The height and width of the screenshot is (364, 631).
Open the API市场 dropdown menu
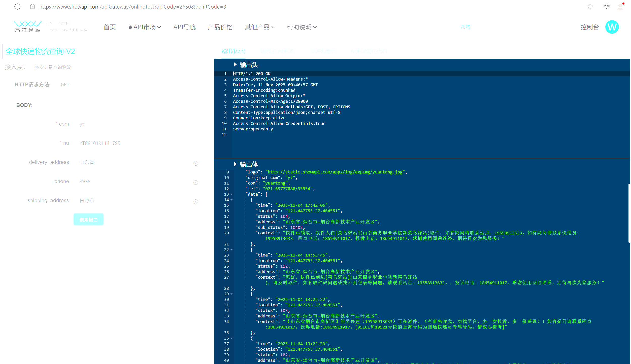(x=145, y=27)
